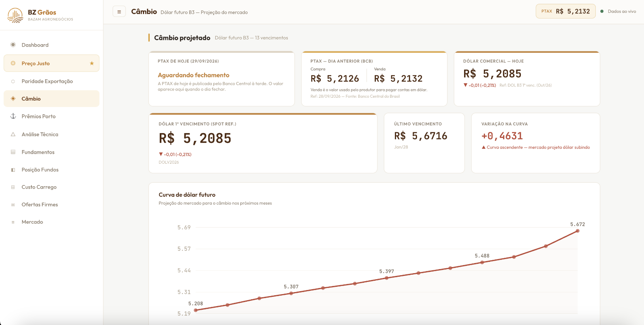This screenshot has height=325, width=644.
Task: Click the Prêmios Porto anchor icon
Action: click(13, 116)
